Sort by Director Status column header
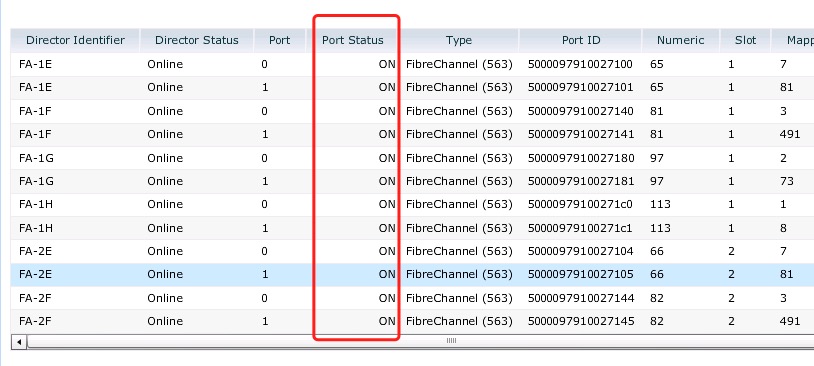The width and height of the screenshot is (814, 366). click(x=197, y=40)
